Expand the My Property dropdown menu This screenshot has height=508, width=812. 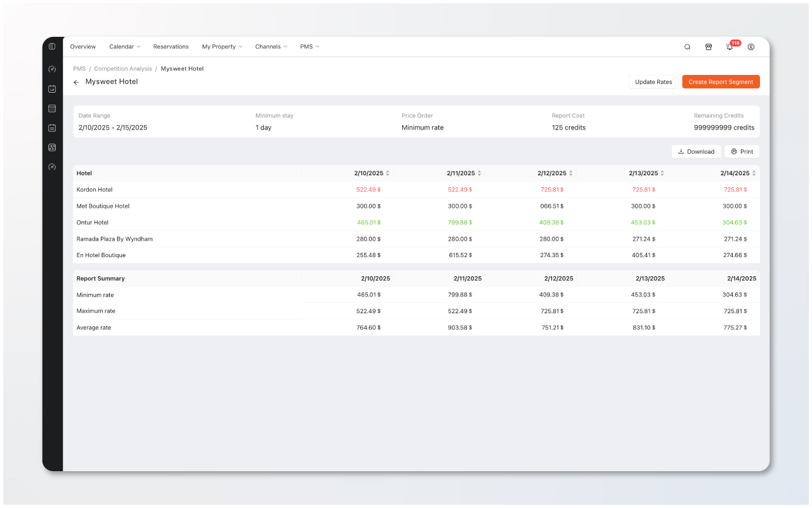click(222, 47)
